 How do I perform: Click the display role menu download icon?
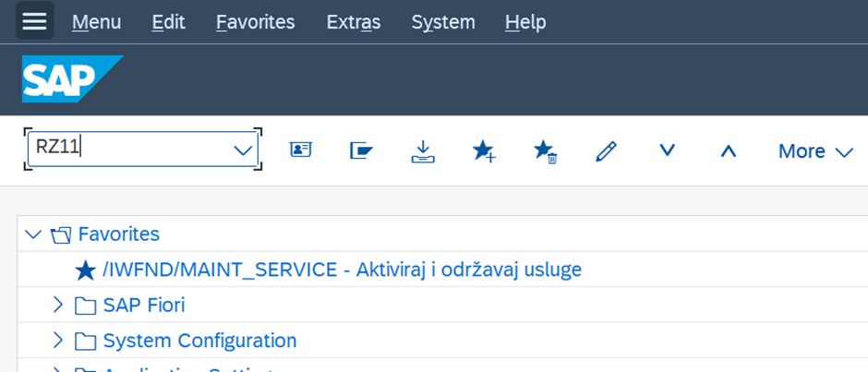[422, 151]
